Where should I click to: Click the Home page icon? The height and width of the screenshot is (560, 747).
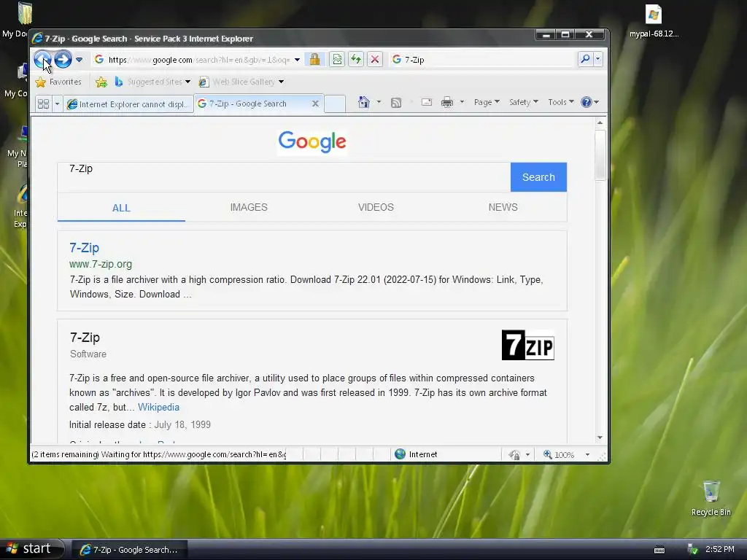(363, 102)
